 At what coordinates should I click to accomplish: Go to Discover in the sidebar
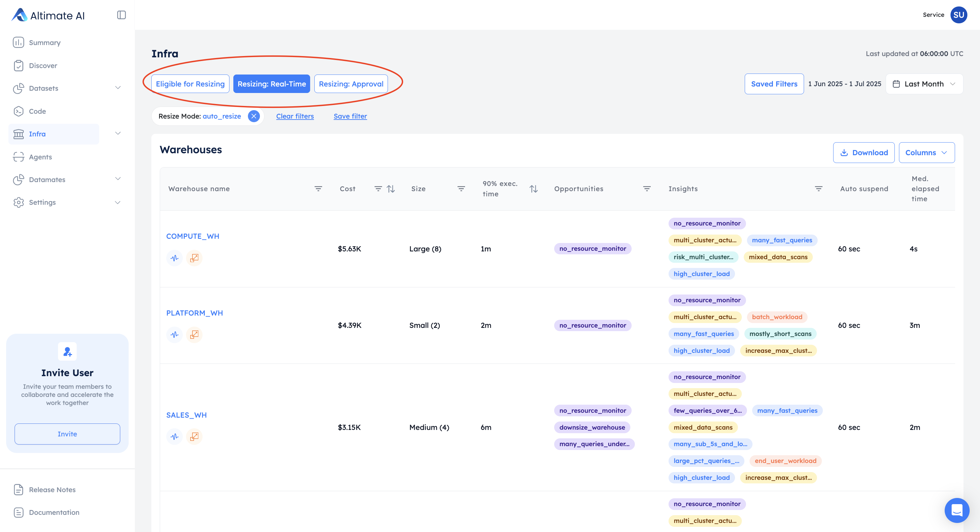(43, 65)
